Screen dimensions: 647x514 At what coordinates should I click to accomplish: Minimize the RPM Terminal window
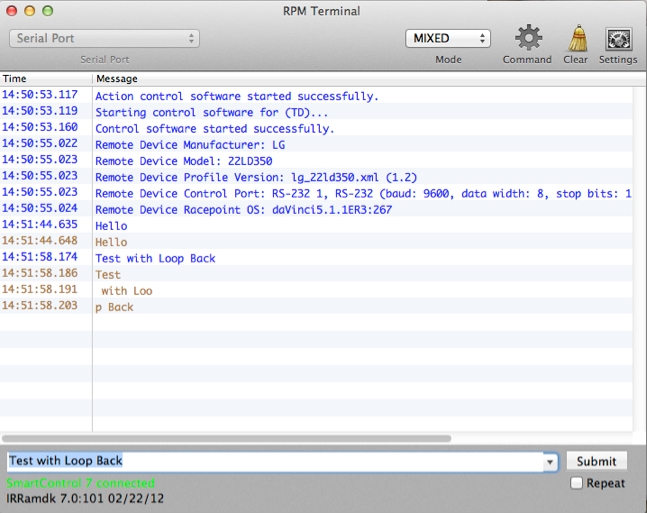(30, 11)
